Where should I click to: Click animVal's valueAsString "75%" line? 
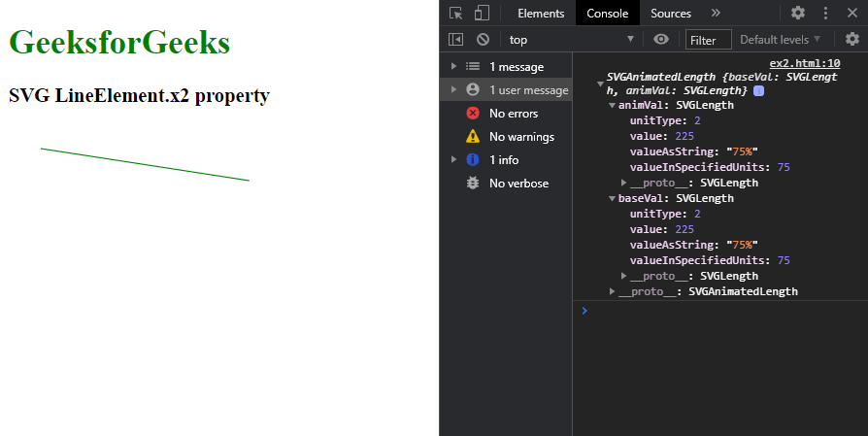tap(693, 151)
